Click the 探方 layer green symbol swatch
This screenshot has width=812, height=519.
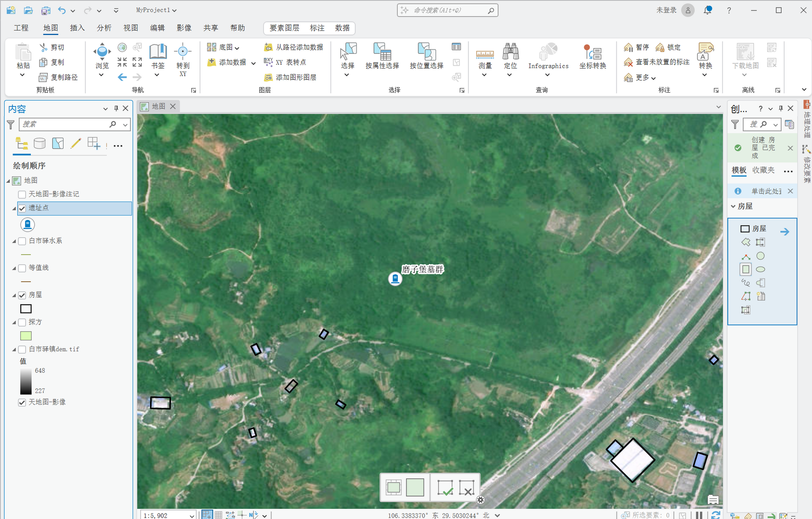tap(26, 336)
